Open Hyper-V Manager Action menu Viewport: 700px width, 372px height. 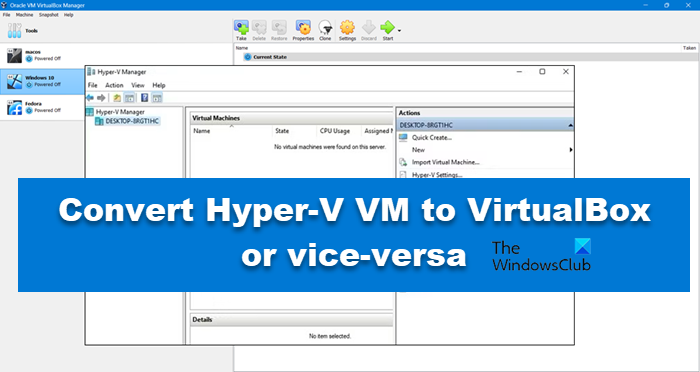[114, 85]
